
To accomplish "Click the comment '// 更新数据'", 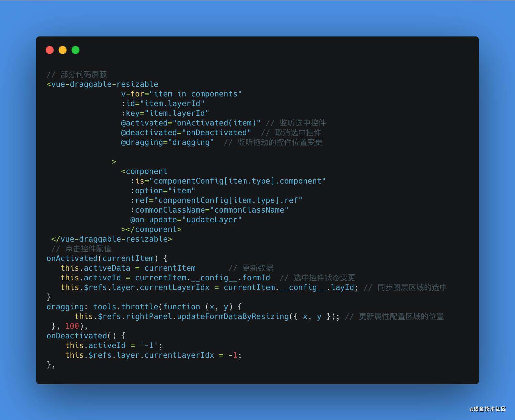I will [x=251, y=268].
